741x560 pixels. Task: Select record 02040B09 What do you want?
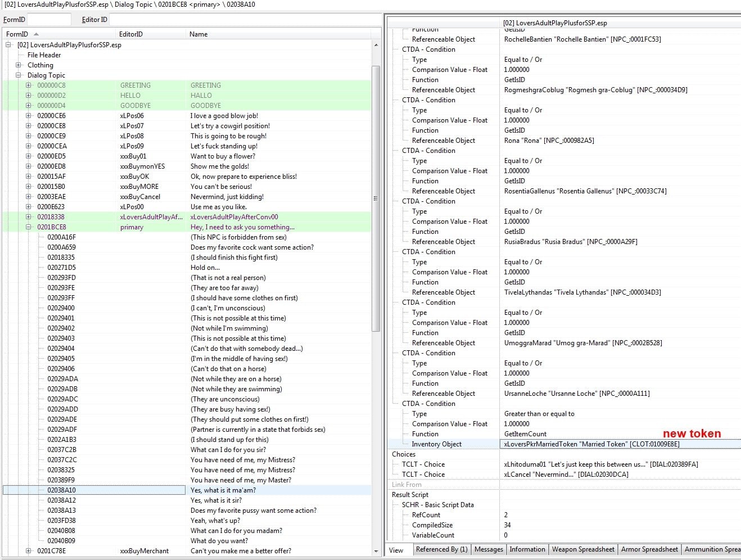pos(187,541)
